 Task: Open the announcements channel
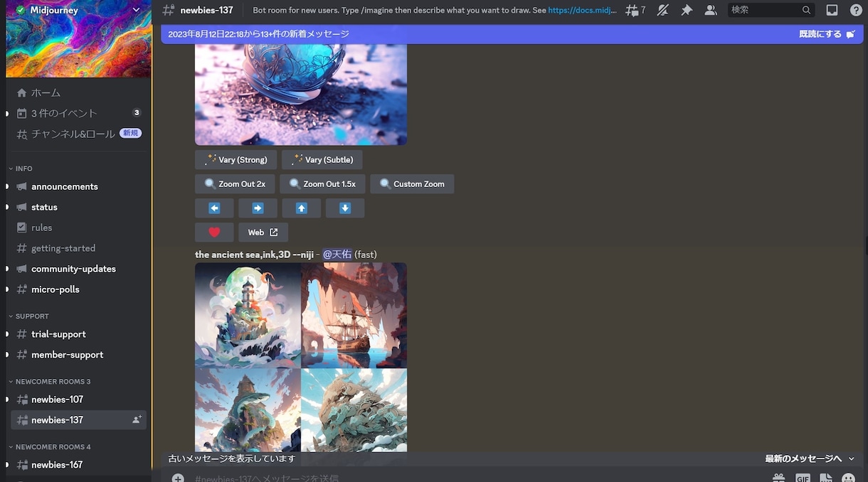[x=78, y=186]
